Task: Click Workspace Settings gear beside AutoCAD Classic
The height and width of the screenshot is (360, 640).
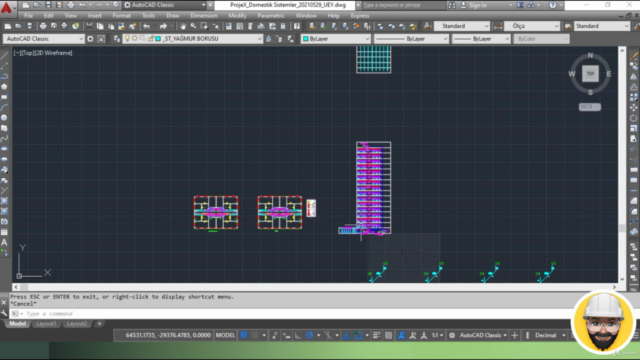Action: pos(90,39)
